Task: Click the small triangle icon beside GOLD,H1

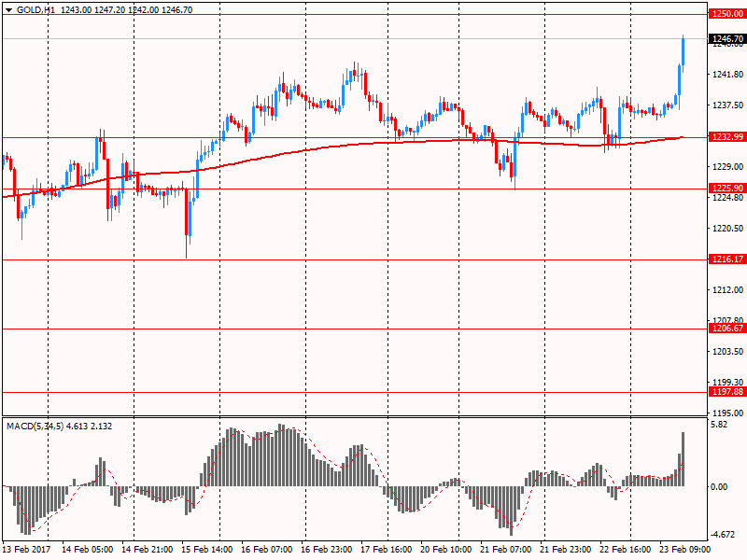Action: 7,9
